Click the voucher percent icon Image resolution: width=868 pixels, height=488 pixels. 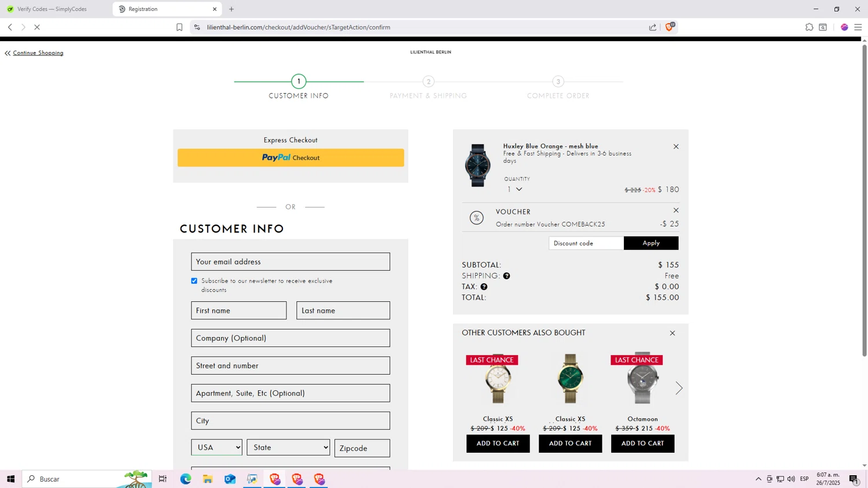476,218
